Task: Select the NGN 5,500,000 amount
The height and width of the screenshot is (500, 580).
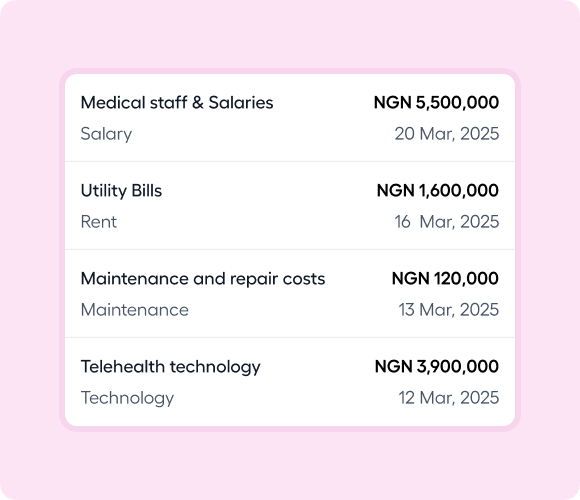Action: pyautogui.click(x=436, y=103)
